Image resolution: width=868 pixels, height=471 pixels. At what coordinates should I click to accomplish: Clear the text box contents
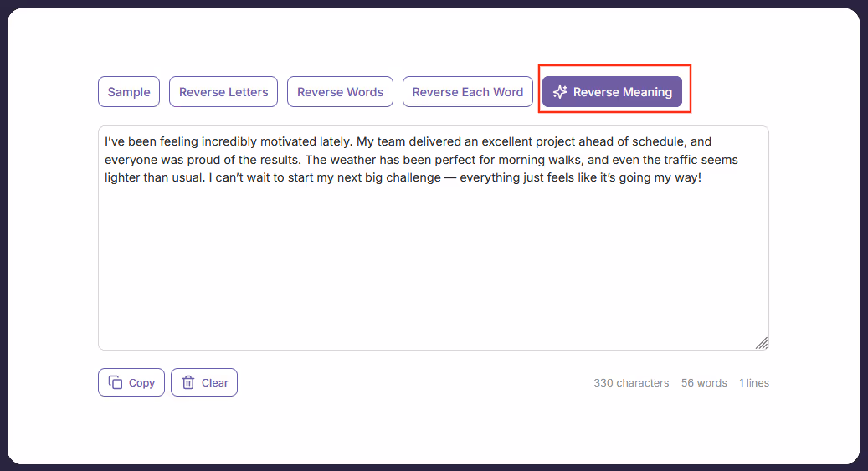click(204, 382)
